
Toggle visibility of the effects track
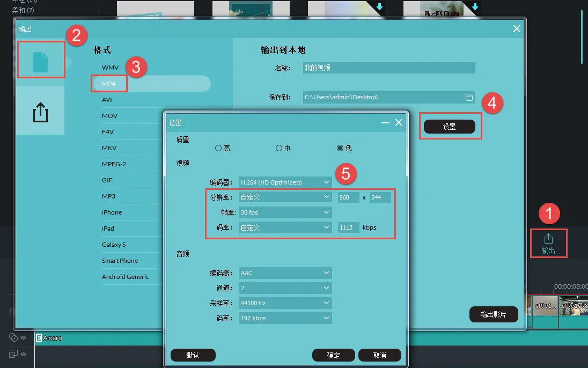click(x=24, y=338)
